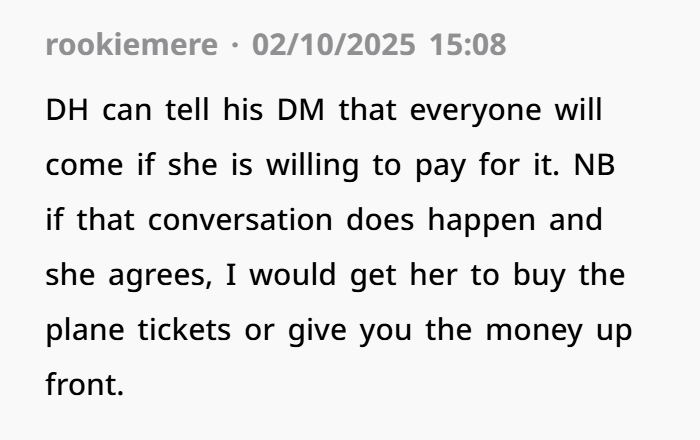Open the rookiemere user profile

[132, 45]
